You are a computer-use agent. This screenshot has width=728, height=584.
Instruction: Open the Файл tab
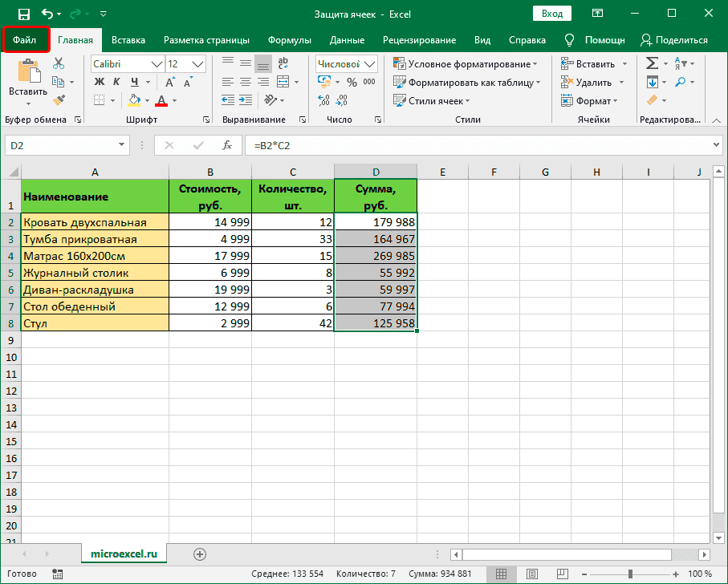tap(26, 40)
